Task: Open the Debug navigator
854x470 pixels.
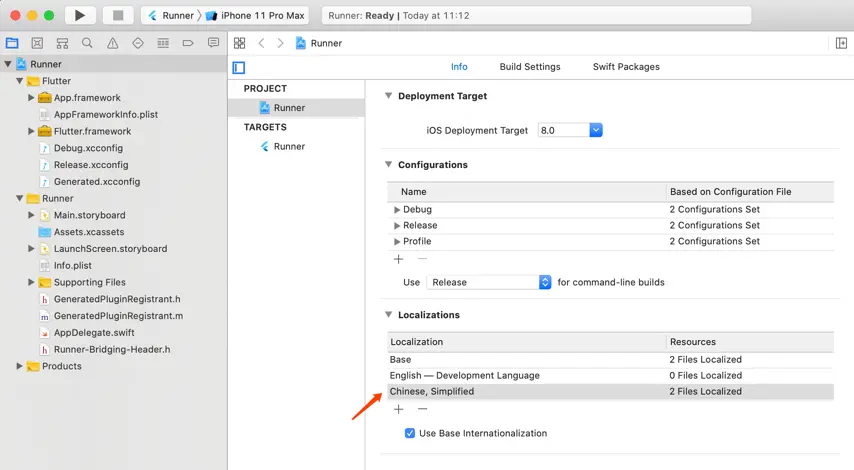Action: 163,43
